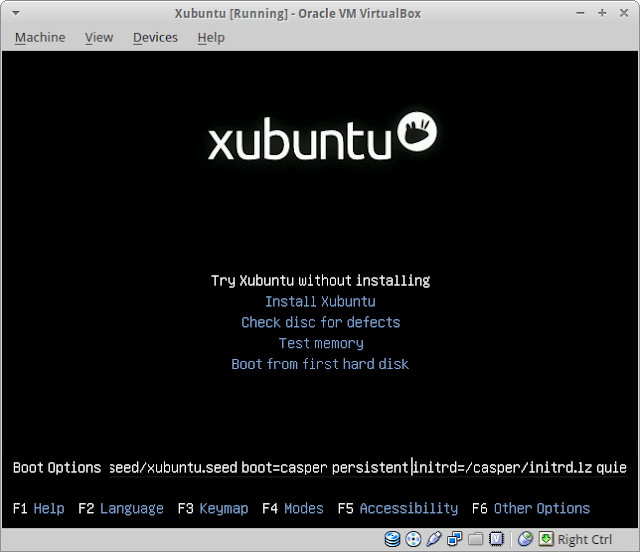Open F4 Modes option
The height and width of the screenshot is (552, 640).
click(293, 508)
